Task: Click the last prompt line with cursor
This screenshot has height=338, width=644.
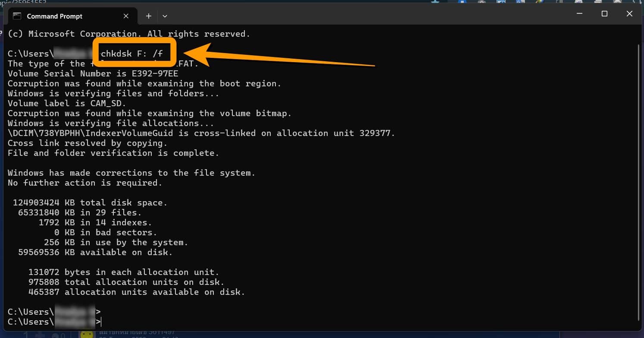Action: tap(54, 322)
